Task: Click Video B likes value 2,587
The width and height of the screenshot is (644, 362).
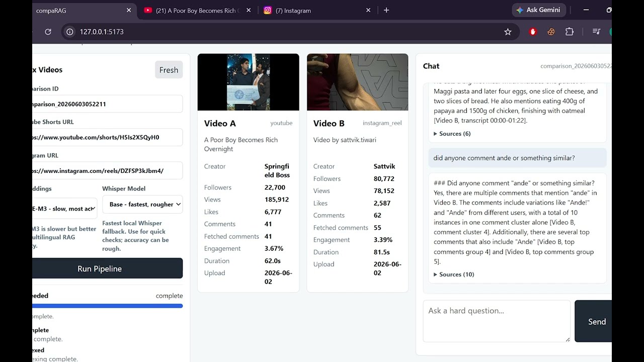Action: pos(382,204)
